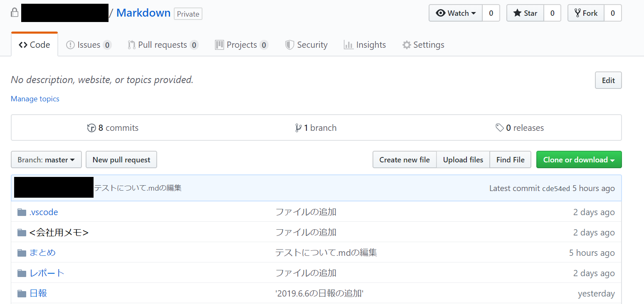The image size is (644, 304).
Task: Click the .vscode folder icon
Action: (22, 213)
